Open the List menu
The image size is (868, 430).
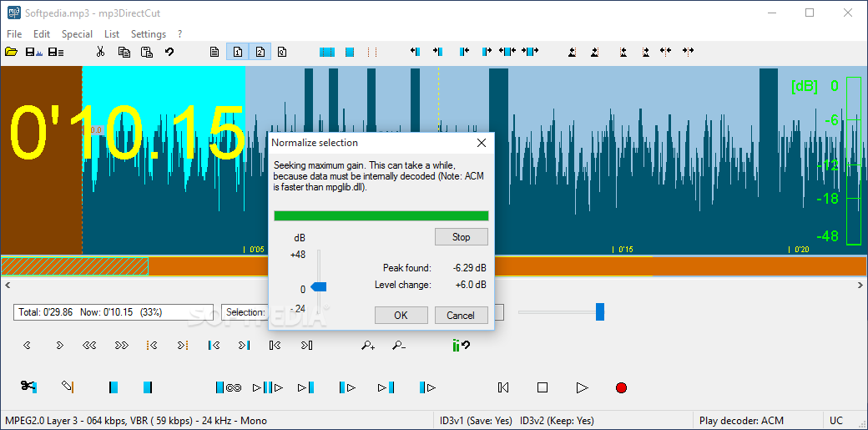pyautogui.click(x=112, y=33)
